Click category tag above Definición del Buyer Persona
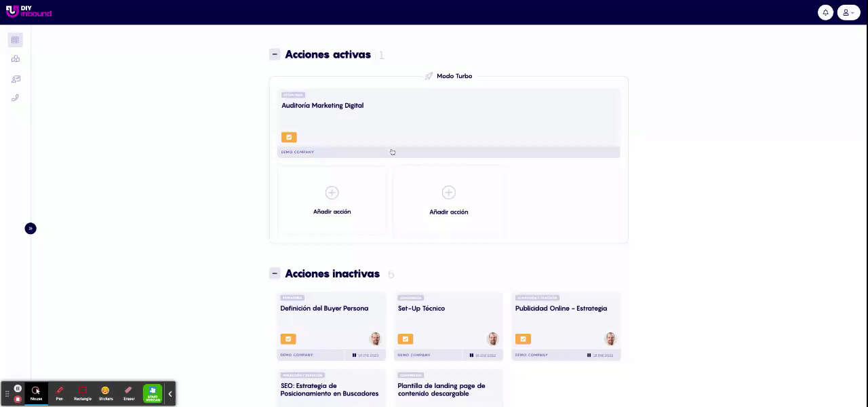The image size is (868, 407). point(292,298)
